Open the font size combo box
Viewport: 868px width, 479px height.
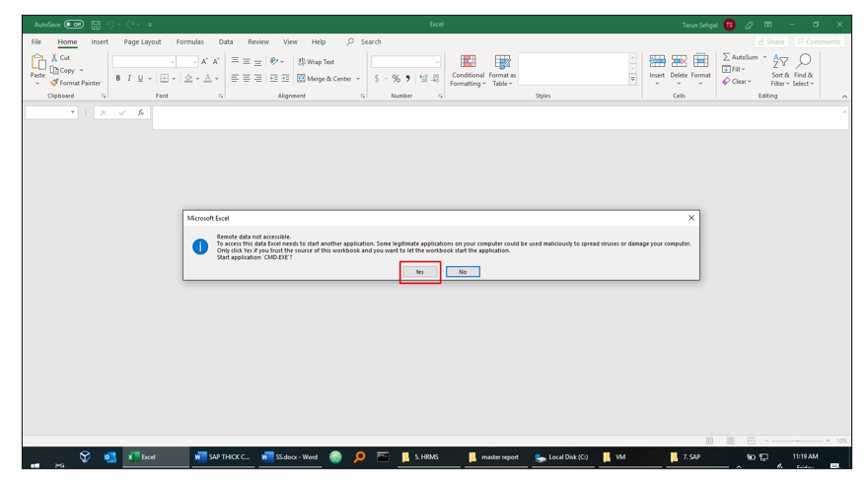[187, 62]
